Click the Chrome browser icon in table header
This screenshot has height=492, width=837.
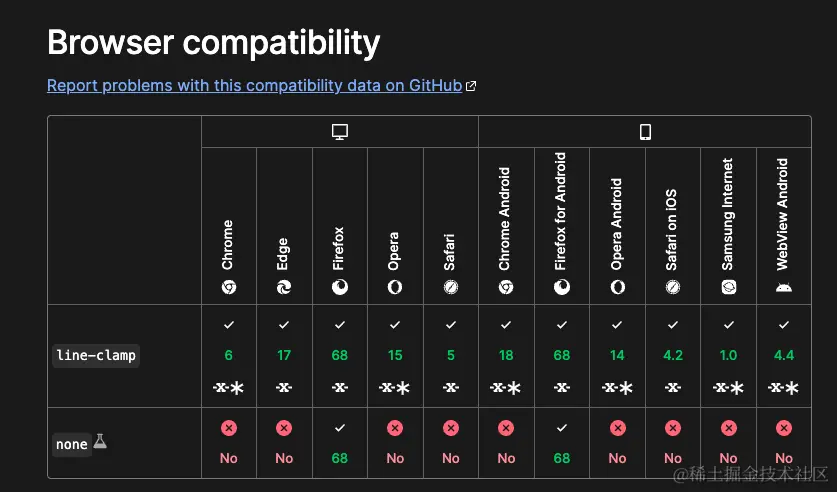click(229, 287)
